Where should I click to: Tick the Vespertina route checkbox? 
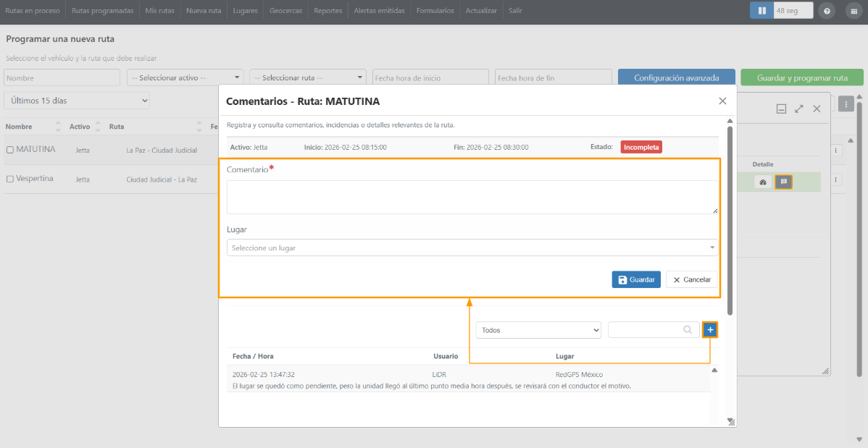(x=10, y=179)
